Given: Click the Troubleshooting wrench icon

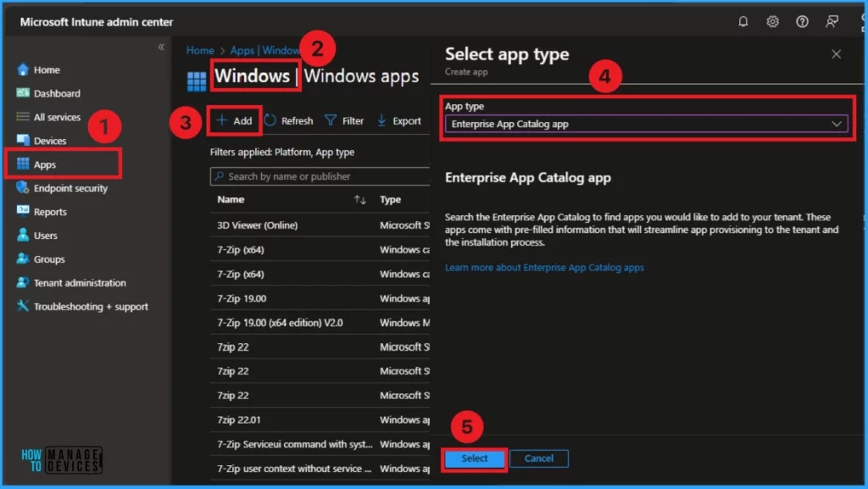Looking at the screenshot, I should point(23,306).
